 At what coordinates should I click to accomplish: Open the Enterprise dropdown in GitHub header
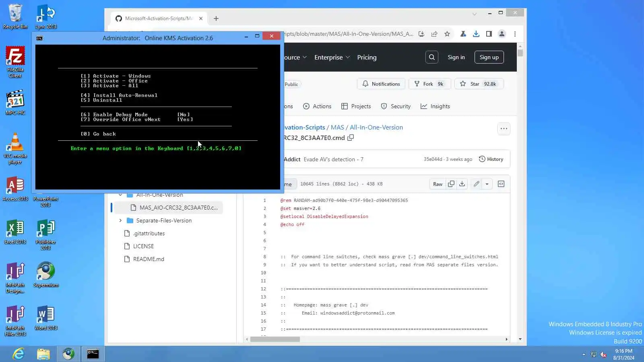332,57
